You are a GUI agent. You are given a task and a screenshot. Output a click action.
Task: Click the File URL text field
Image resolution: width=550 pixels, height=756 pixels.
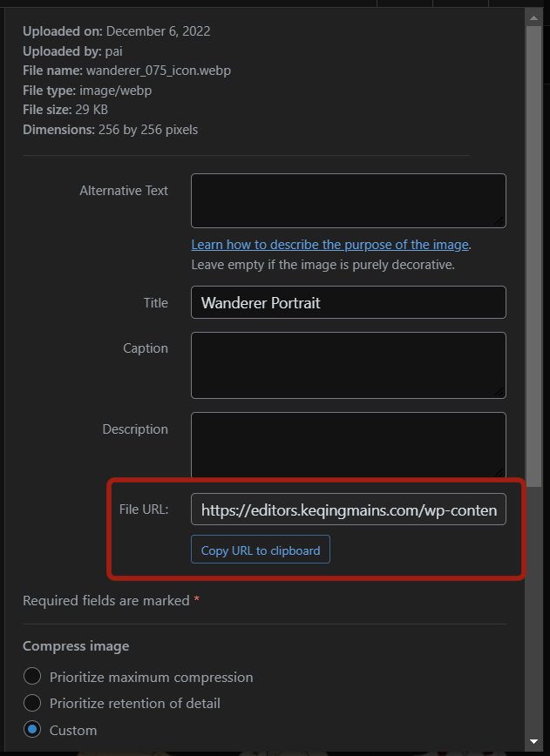348,510
